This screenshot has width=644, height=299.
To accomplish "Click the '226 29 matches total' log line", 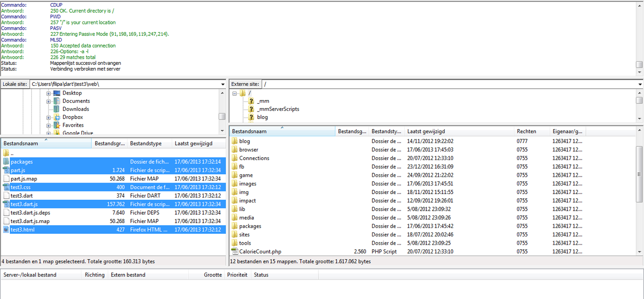I will tap(73, 57).
